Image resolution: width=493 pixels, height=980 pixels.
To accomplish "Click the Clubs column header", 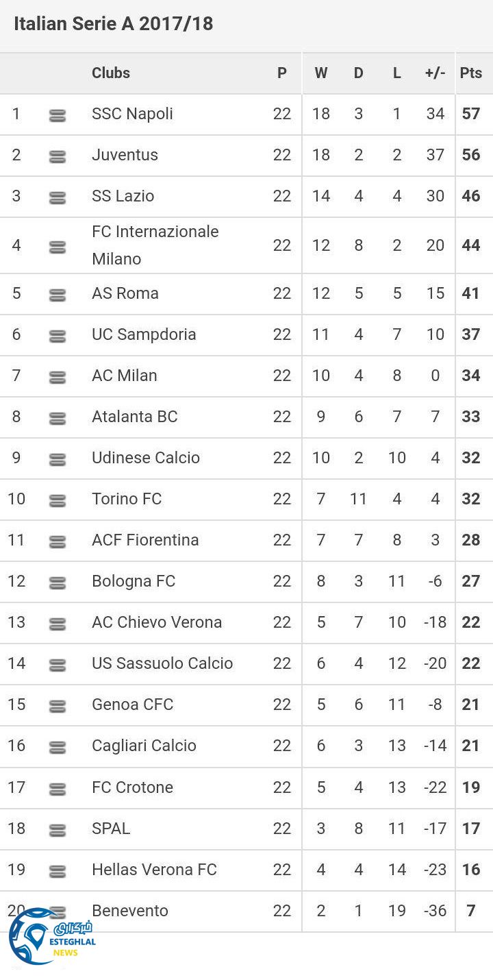I will pos(111,73).
